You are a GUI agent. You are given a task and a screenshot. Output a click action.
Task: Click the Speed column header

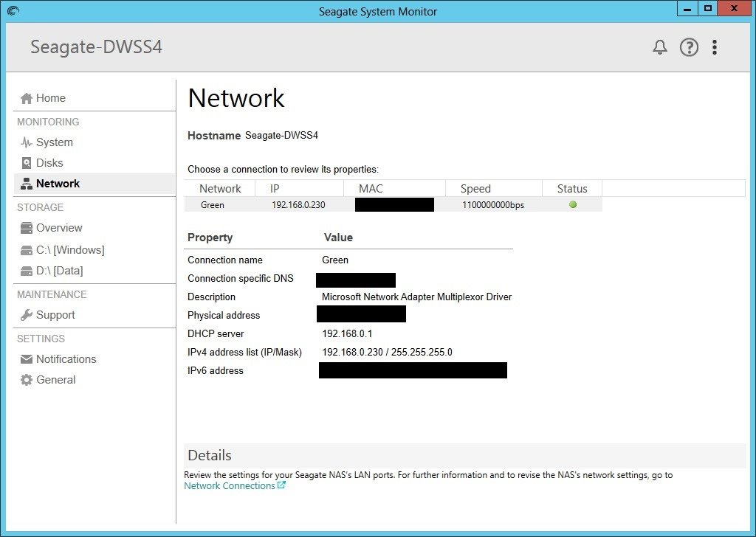pos(494,188)
